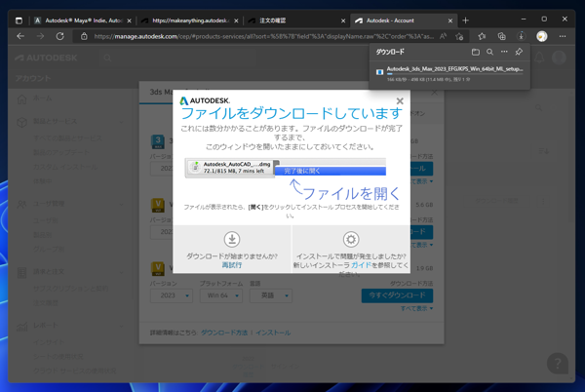
Task: Toggle the Downloads icon in Edge toolbar
Action: (522, 36)
